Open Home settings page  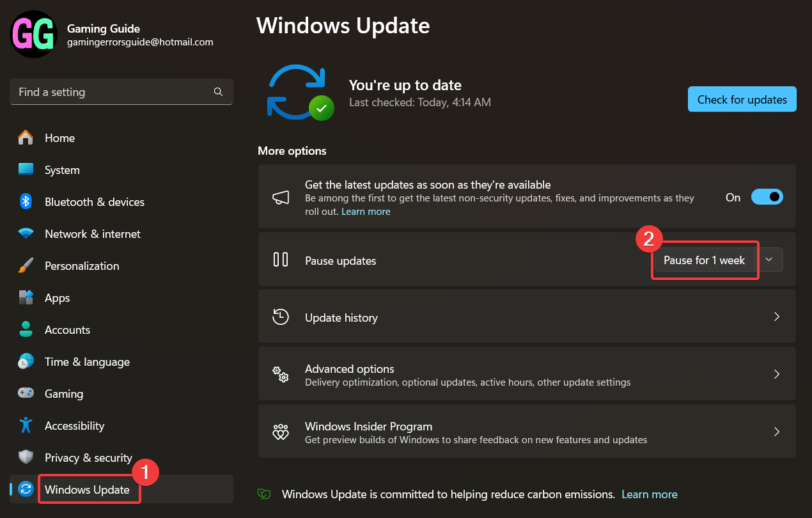[x=121, y=138]
